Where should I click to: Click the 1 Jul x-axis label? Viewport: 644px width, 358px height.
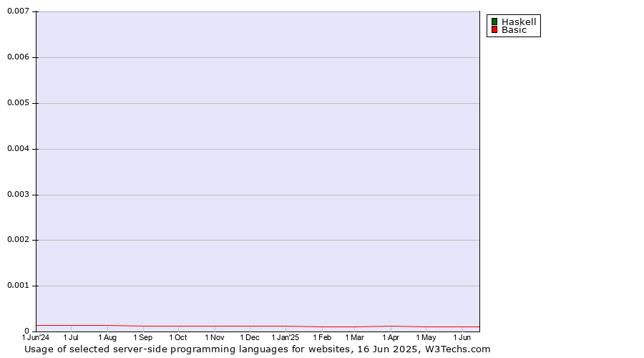coord(71,337)
